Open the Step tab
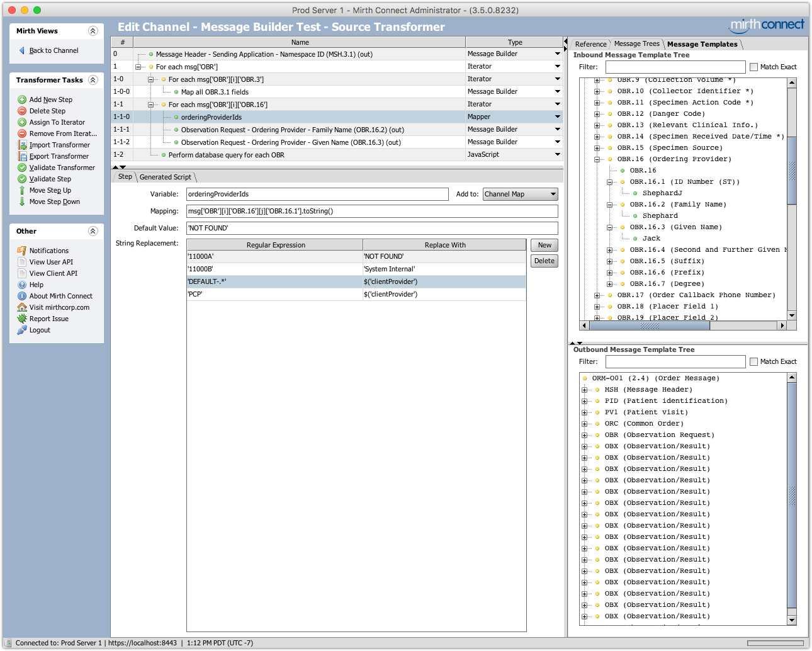812x651 pixels. [125, 176]
